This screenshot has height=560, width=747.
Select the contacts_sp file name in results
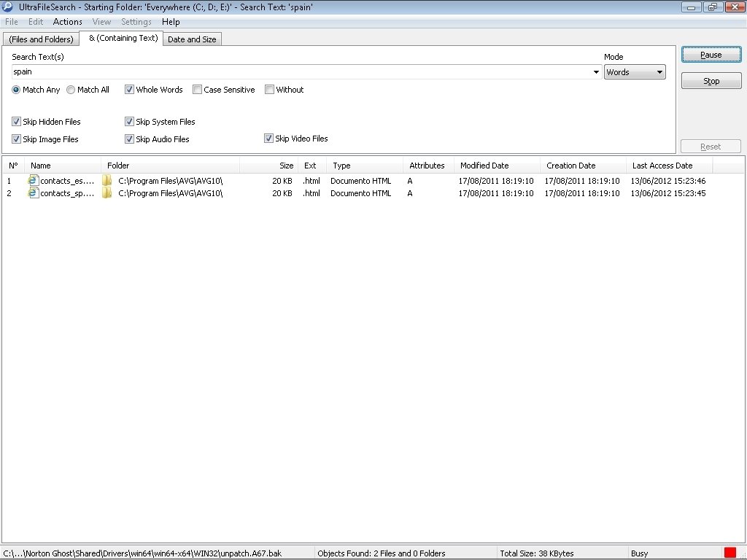pos(67,193)
